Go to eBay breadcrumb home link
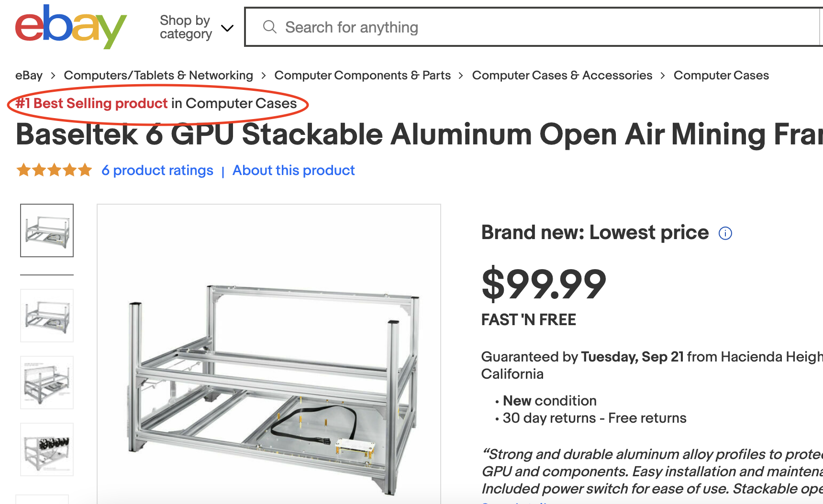 pyautogui.click(x=29, y=75)
